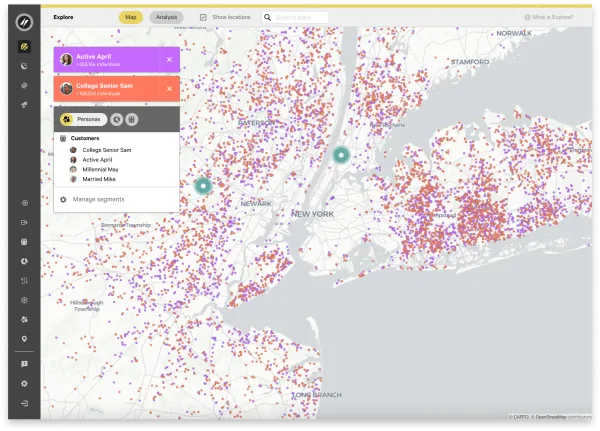The height and width of the screenshot is (431, 600).
Task: Remove the Active April segment
Action: click(x=169, y=60)
